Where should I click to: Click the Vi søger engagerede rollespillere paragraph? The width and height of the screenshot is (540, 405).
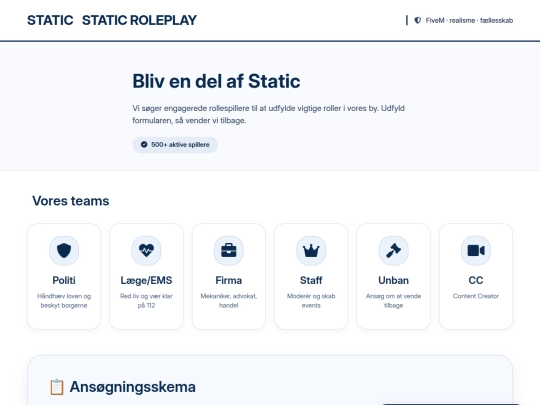pos(268,114)
